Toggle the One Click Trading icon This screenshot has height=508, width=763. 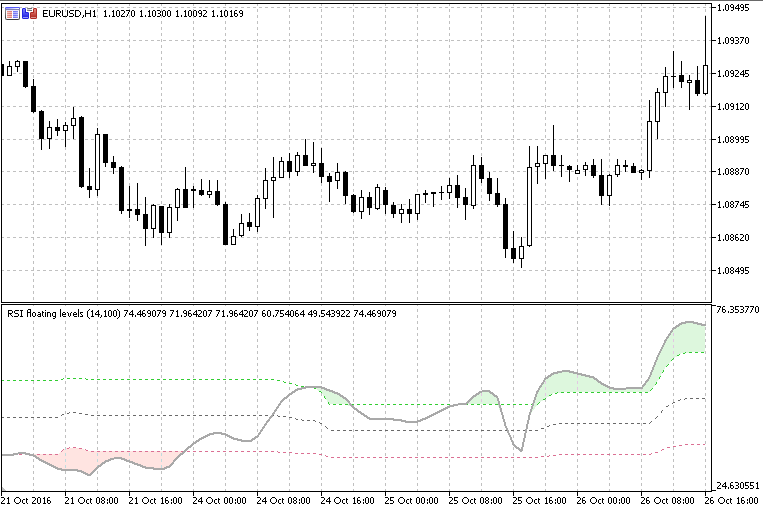[x=30, y=14]
